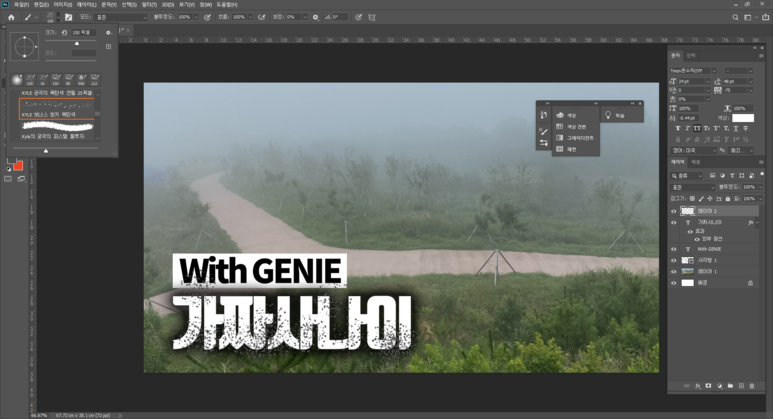
Task: Click the white text color swatch
Action: (x=743, y=118)
